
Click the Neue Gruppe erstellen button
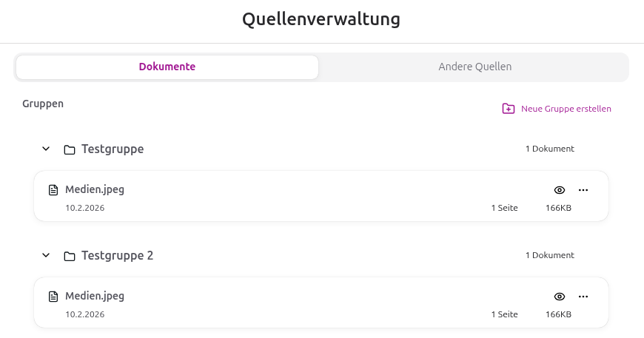pyautogui.click(x=566, y=109)
